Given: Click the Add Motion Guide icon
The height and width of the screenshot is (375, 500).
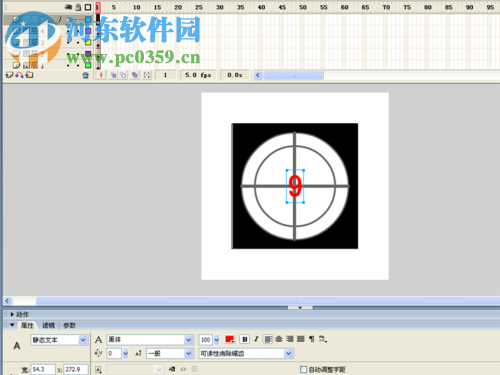Looking at the screenshot, I should 19,75.
